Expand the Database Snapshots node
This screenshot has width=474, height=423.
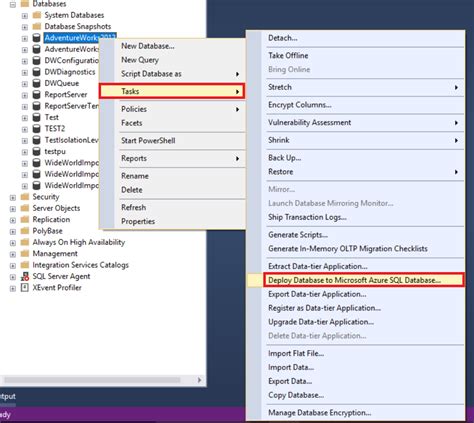pyautogui.click(x=25, y=27)
